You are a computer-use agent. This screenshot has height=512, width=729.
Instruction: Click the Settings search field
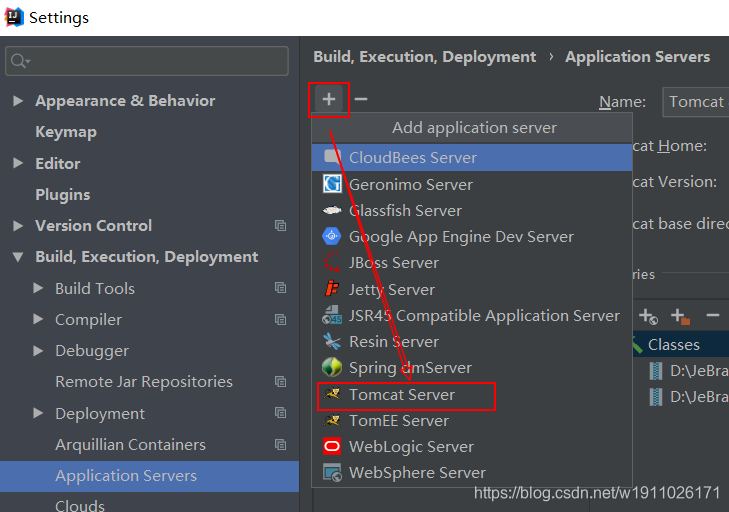tap(147, 61)
